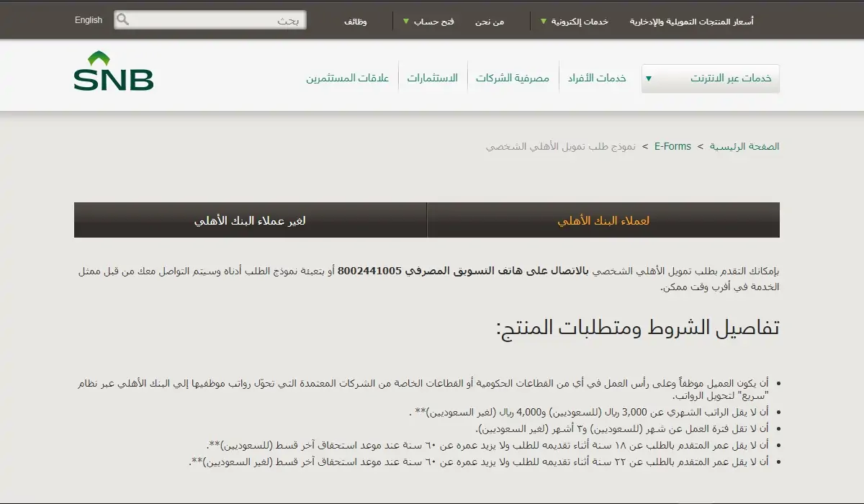Viewport: 864px width, 504px height.
Task: Expand the فتح حساب dropdown
Action: tap(428, 22)
